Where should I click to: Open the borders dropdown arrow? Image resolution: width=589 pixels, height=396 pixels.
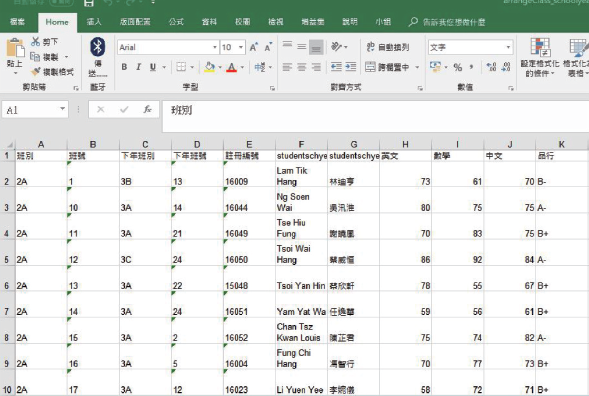192,68
